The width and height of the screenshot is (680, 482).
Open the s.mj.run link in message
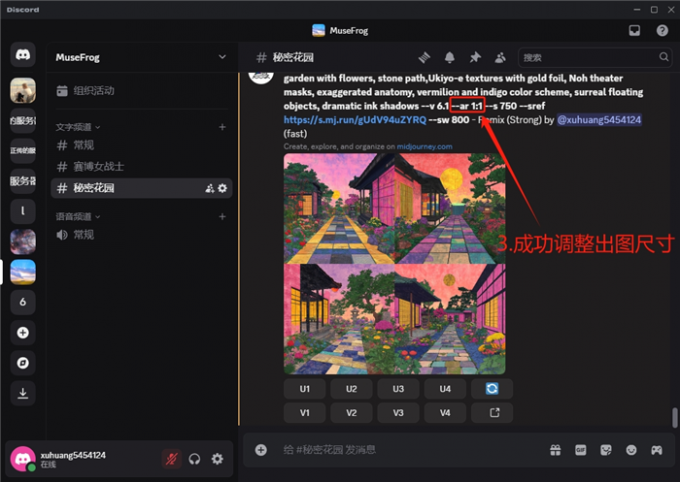pyautogui.click(x=355, y=120)
